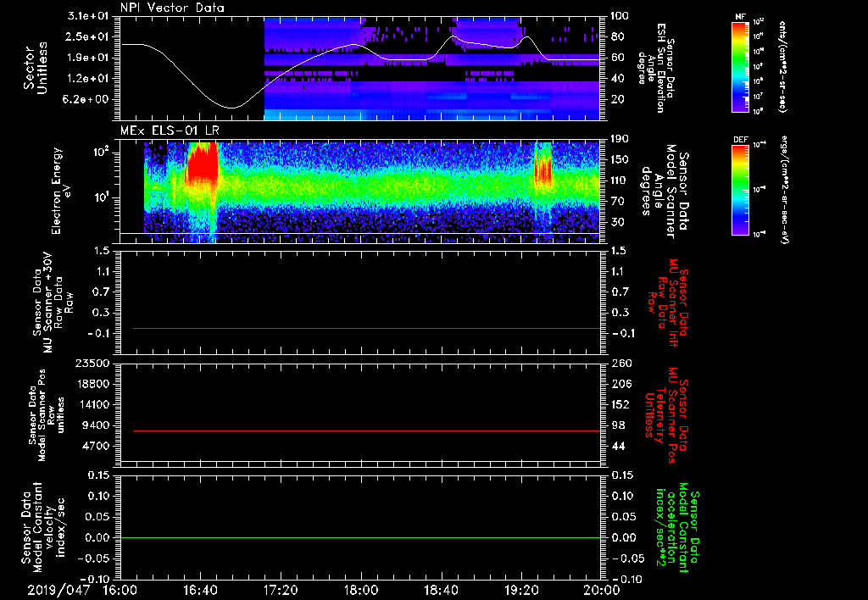Click the '6.2e+00' sector tick value
This screenshot has height=600, width=868.
click(x=87, y=99)
